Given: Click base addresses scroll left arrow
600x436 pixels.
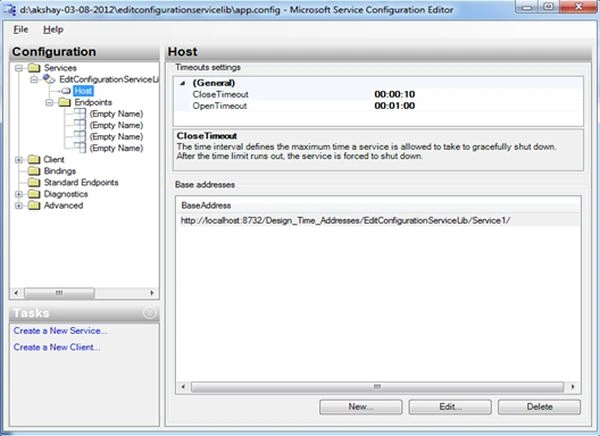Looking at the screenshot, I should click(183, 387).
